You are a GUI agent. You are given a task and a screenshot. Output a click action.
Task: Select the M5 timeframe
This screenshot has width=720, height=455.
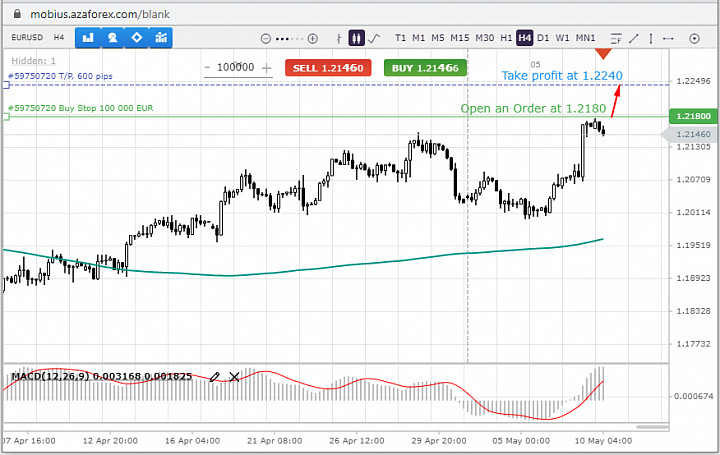pos(438,38)
